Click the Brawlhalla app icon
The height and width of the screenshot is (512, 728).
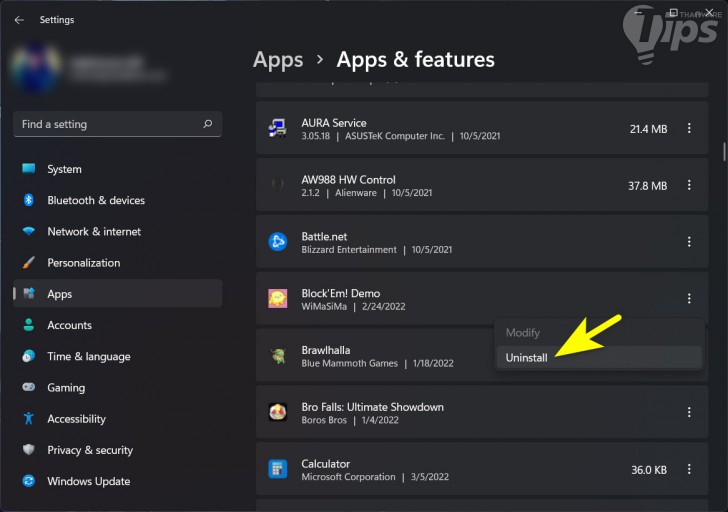click(x=278, y=356)
